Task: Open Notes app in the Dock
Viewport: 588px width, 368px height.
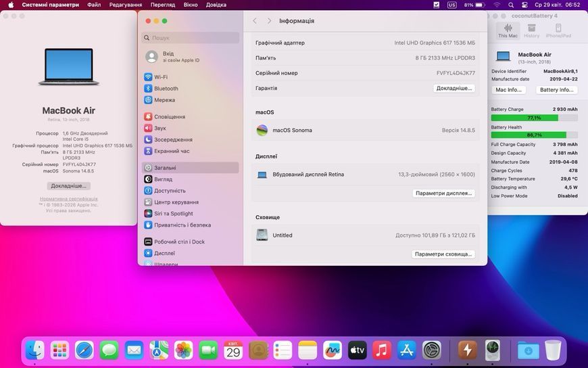Action: (x=308, y=350)
